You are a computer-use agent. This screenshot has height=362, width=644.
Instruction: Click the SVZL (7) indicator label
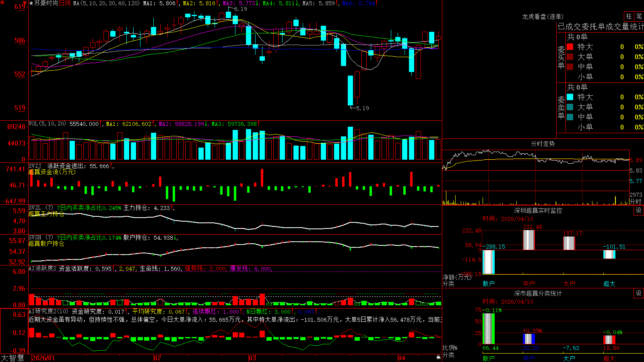pos(41,208)
